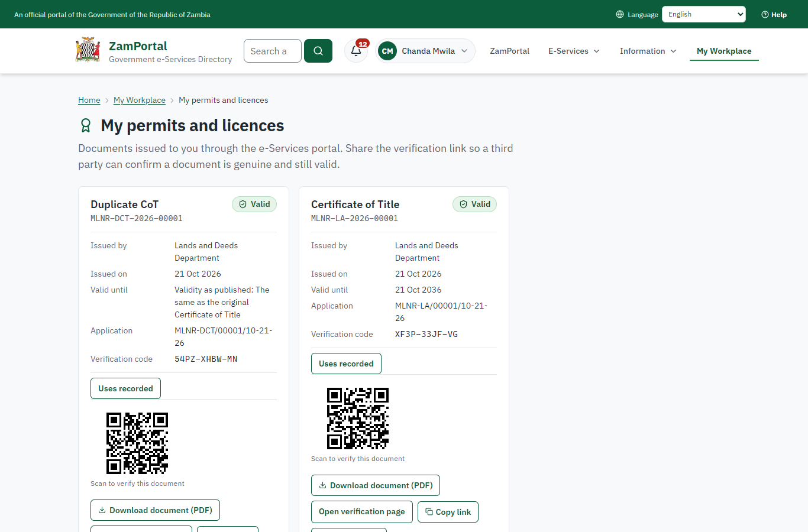Open Help in the top bar
808x532 pixels.
click(x=774, y=14)
